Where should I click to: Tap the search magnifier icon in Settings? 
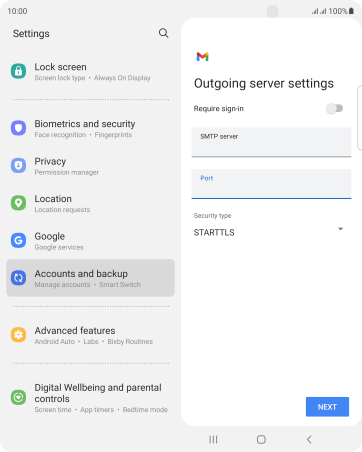(163, 33)
